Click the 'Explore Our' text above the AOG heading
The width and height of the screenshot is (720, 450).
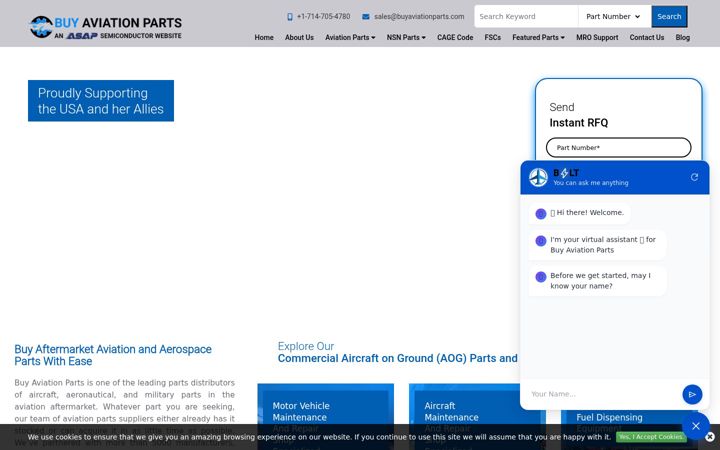tap(306, 346)
